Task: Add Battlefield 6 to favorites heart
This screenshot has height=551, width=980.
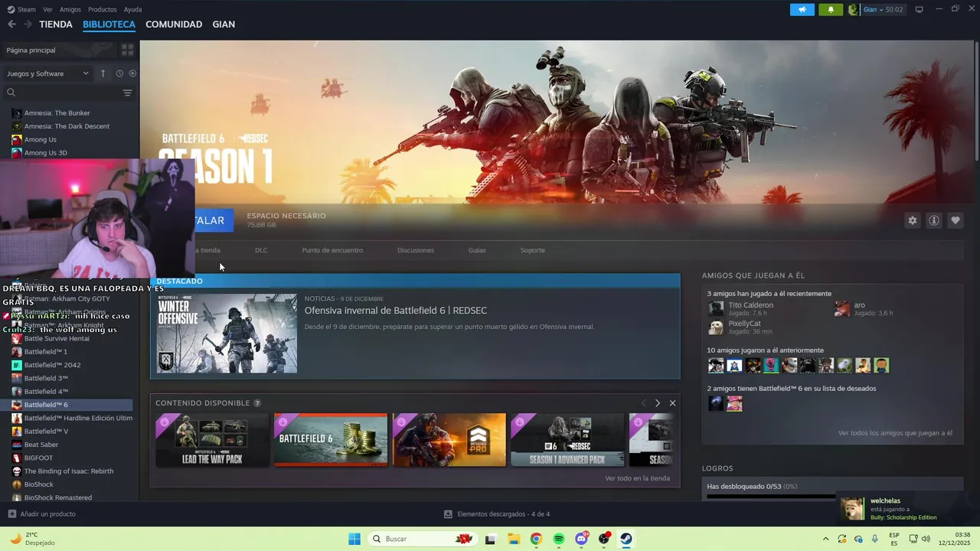Action: (x=955, y=220)
